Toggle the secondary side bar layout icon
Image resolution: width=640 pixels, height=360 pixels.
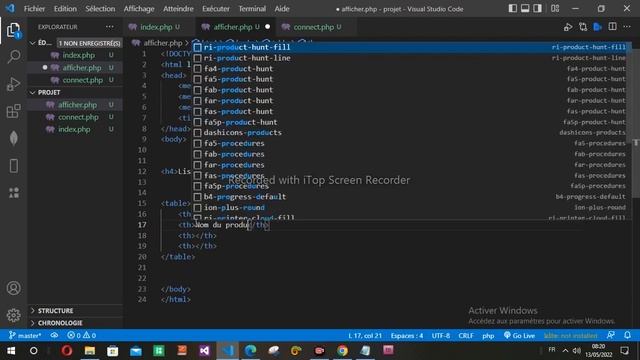coord(537,8)
